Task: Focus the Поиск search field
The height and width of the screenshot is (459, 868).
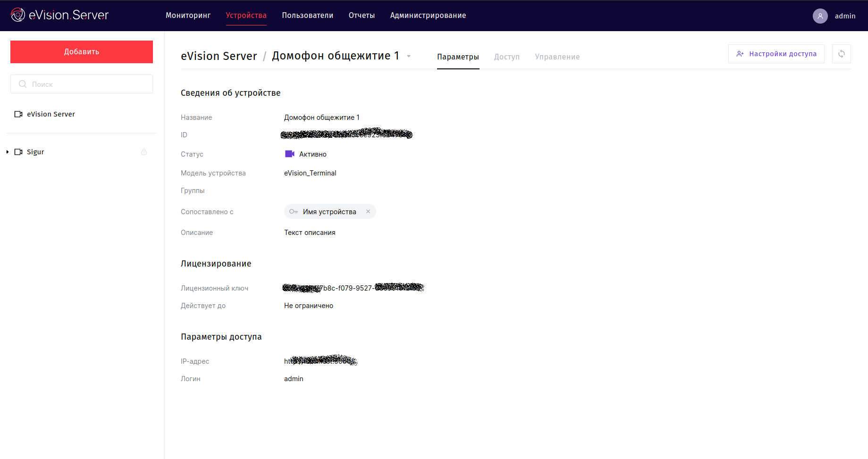Action: [x=82, y=84]
